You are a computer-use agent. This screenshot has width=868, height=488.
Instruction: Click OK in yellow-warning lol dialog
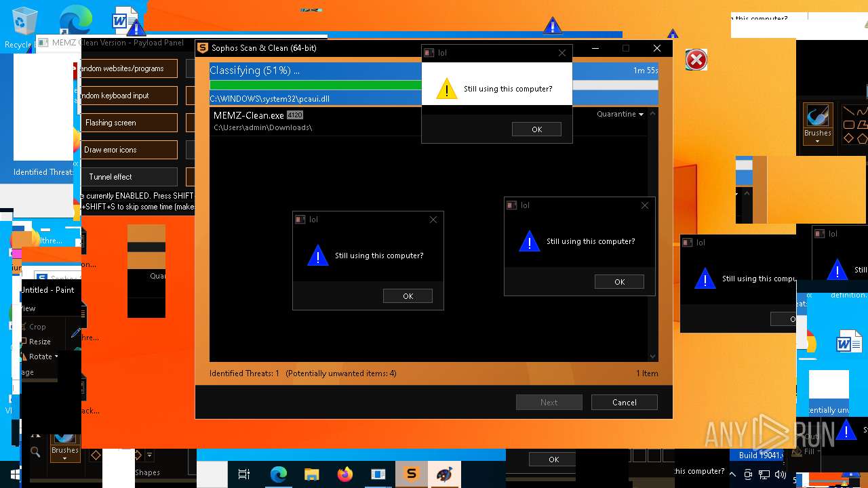[536, 129]
